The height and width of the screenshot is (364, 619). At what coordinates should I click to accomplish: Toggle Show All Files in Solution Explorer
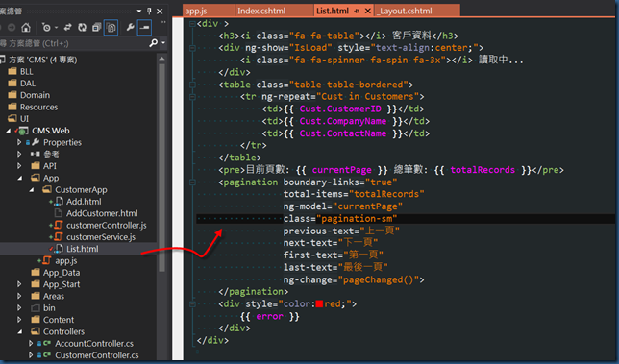(x=111, y=27)
